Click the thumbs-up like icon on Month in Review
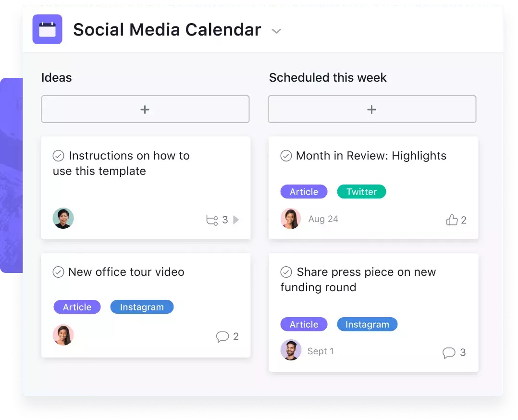This screenshot has height=420, width=518. click(x=452, y=220)
